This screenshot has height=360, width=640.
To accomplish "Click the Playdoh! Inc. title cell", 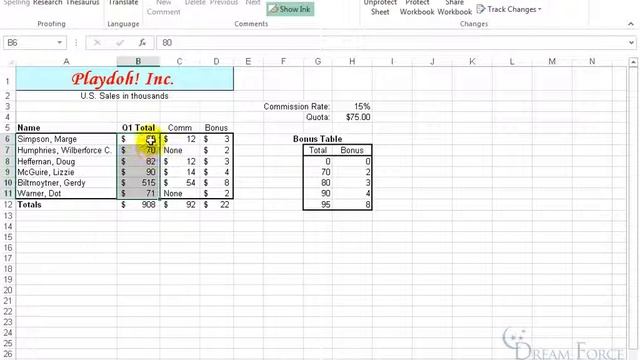I will [x=124, y=79].
